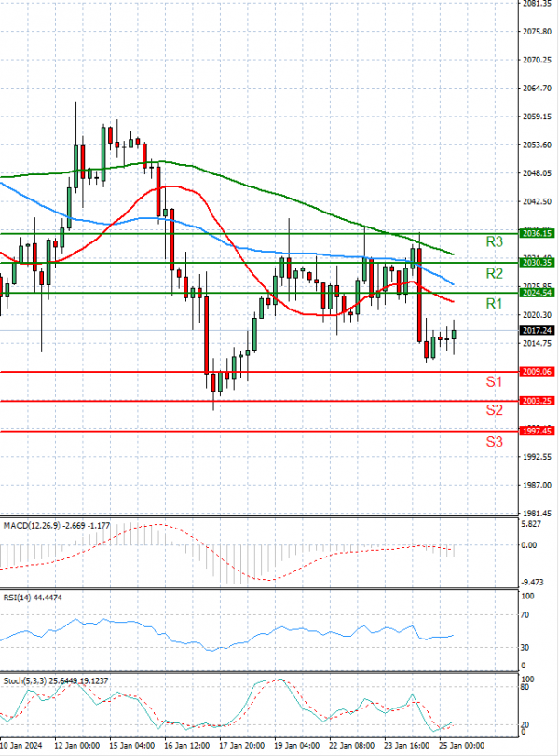Viewport: 559px width, 756px height.
Task: Click the S3 support label
Action: (495, 441)
